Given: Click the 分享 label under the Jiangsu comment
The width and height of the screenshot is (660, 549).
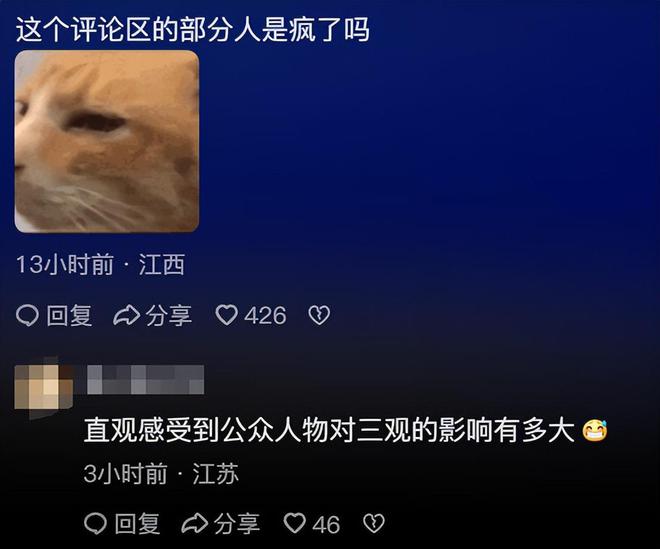Looking at the screenshot, I should click(x=237, y=524).
